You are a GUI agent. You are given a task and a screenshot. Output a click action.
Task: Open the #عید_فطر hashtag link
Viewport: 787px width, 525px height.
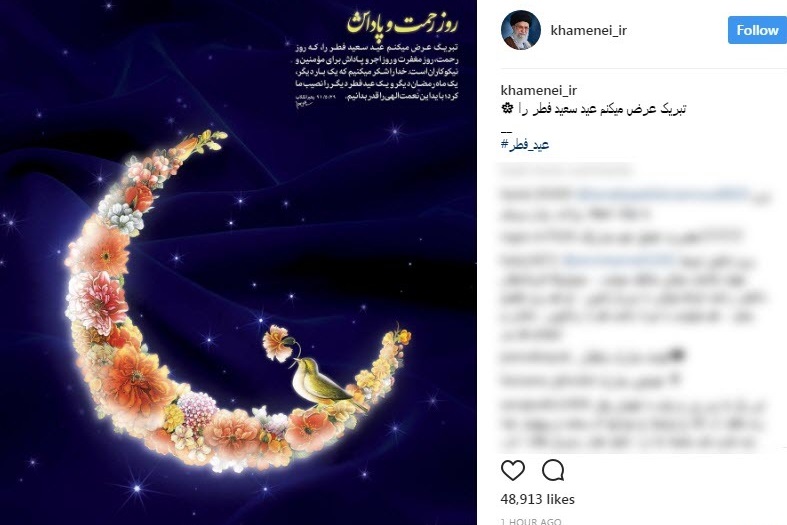(525, 145)
